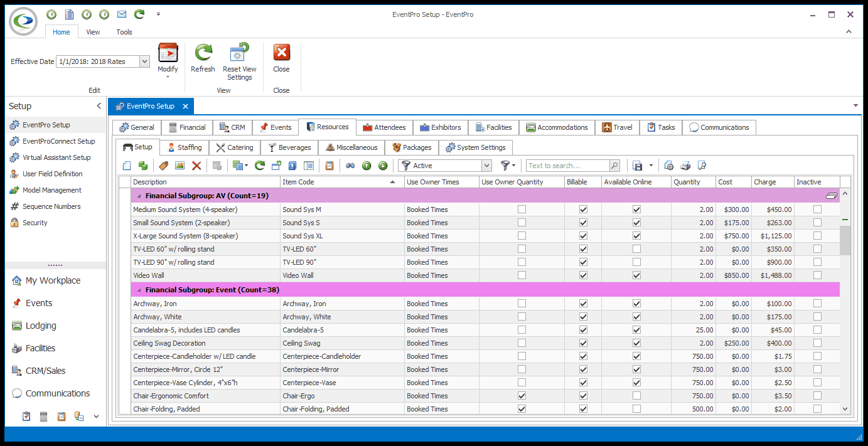Image resolution: width=868 pixels, height=446 pixels.
Task: Click the envelope mail icon in title bar
Action: pos(122,14)
